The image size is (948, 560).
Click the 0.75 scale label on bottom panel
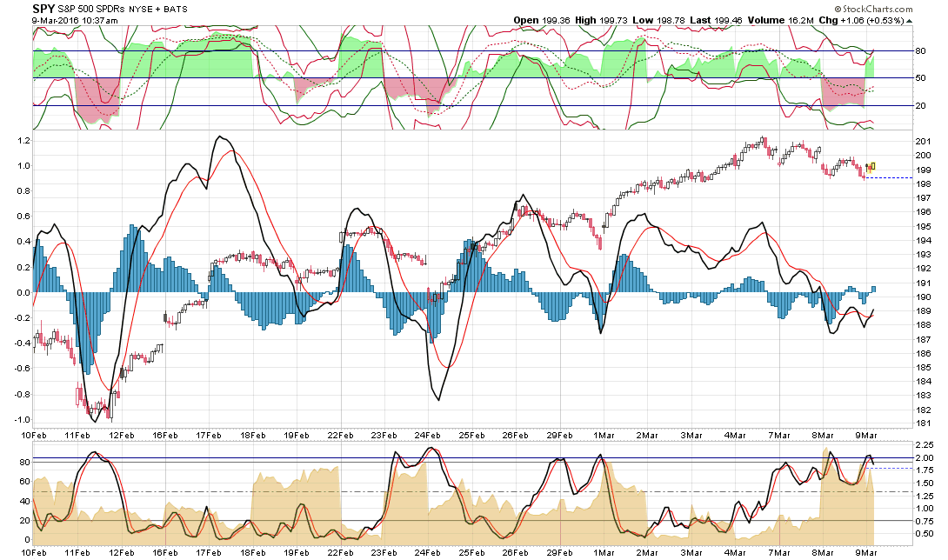925,521
